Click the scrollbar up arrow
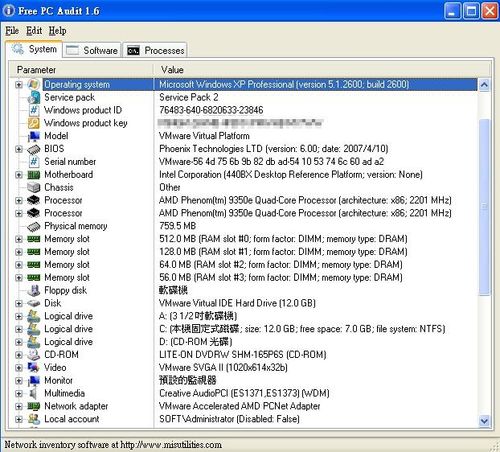The width and height of the screenshot is (500, 452). point(484,85)
